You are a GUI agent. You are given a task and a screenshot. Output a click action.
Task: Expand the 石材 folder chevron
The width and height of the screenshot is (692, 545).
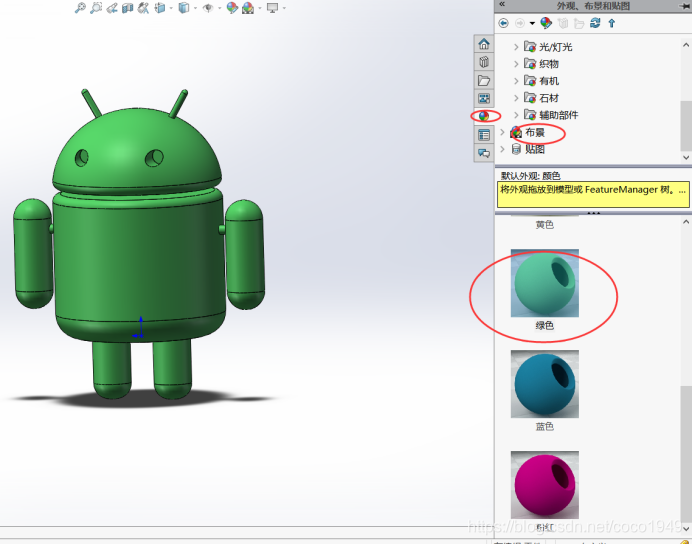[516, 98]
